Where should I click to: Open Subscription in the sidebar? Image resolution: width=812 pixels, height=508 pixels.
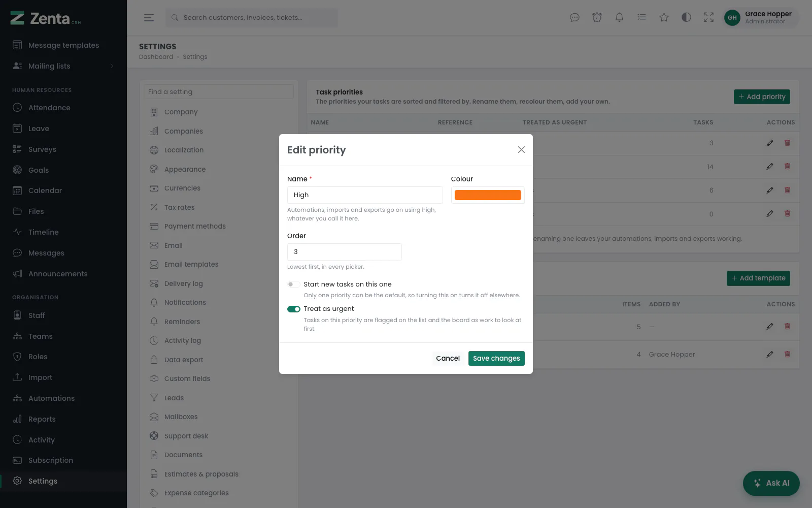(63, 460)
